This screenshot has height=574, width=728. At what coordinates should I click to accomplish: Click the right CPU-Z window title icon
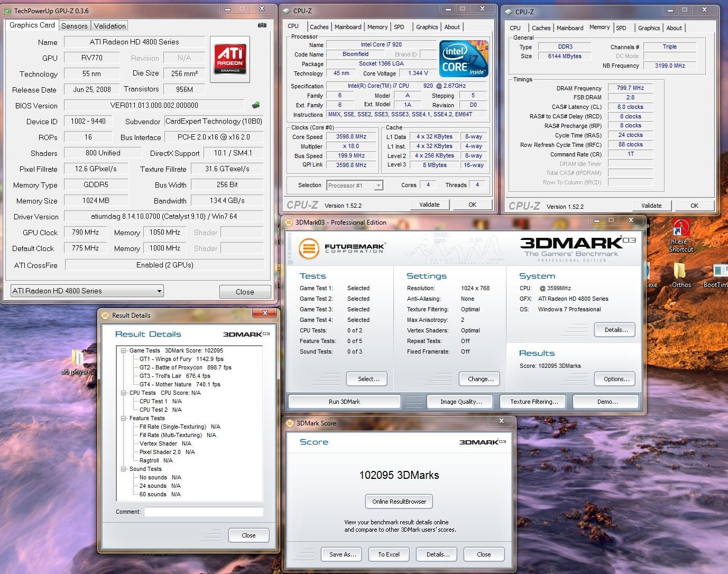point(508,12)
